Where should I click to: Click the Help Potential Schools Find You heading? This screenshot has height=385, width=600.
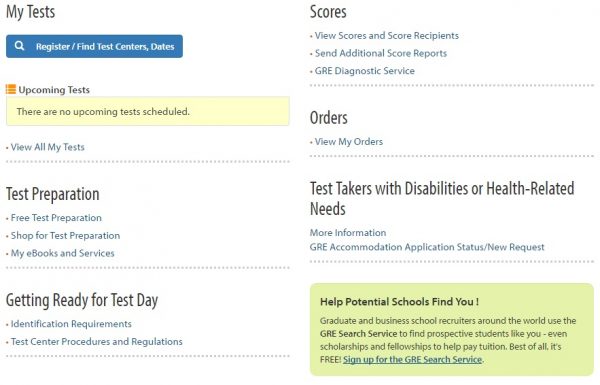click(399, 302)
